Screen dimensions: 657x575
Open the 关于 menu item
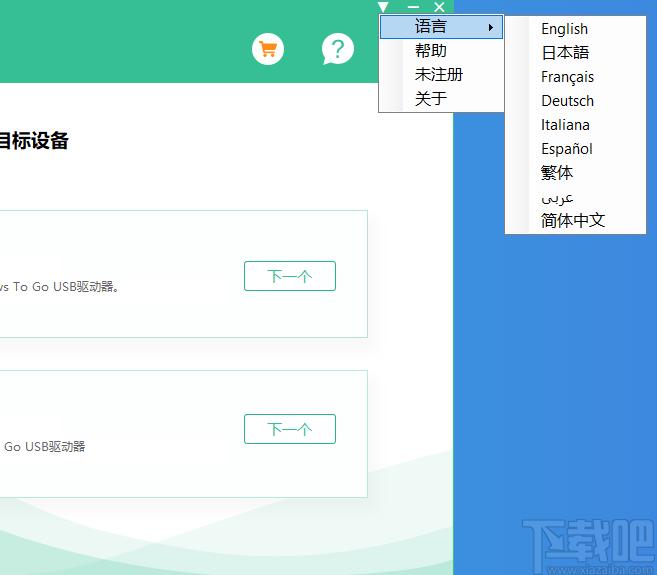(x=431, y=99)
